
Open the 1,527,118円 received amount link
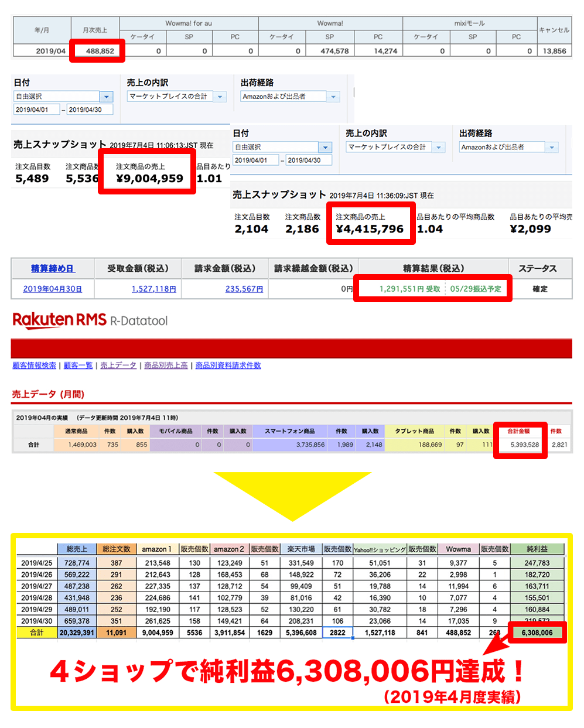(x=154, y=289)
